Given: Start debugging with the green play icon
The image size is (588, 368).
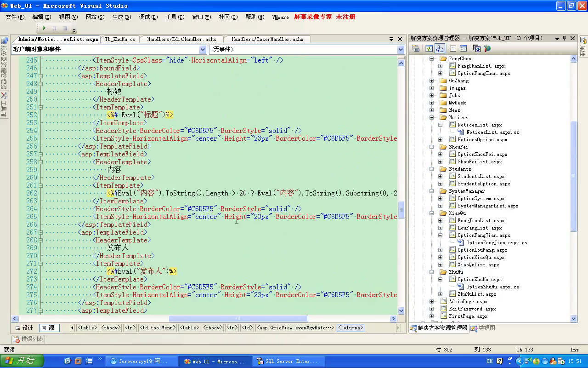Looking at the screenshot, I should coord(44,29).
